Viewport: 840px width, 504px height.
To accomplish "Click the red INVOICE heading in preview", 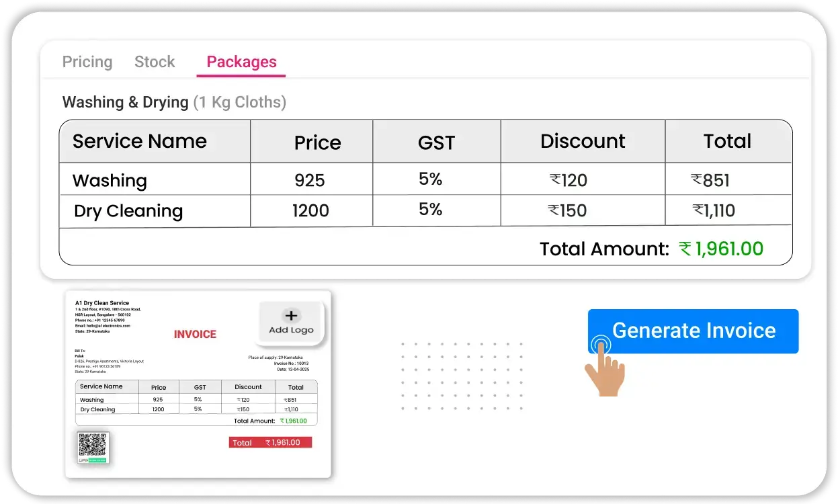I will (x=195, y=334).
